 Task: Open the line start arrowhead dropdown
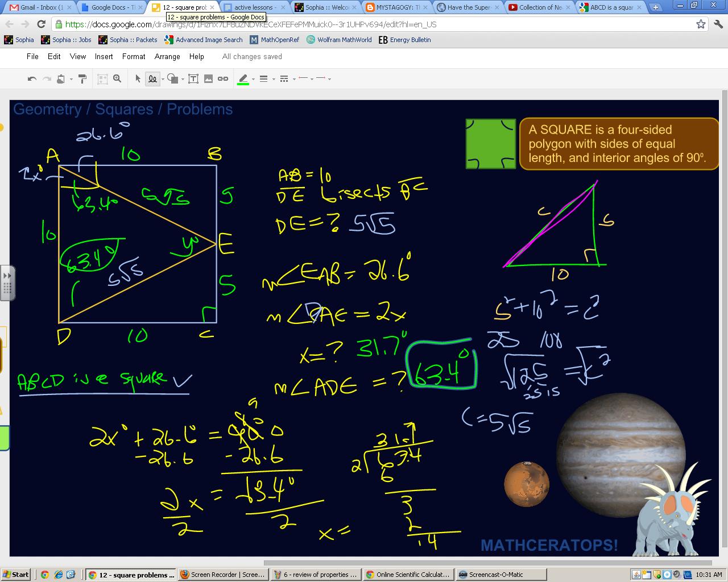point(305,79)
